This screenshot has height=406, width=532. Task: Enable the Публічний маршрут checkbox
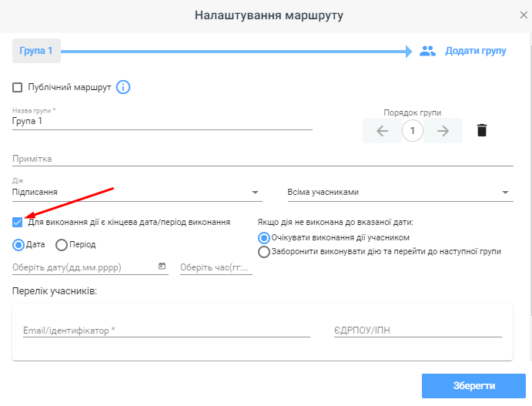[x=17, y=87]
